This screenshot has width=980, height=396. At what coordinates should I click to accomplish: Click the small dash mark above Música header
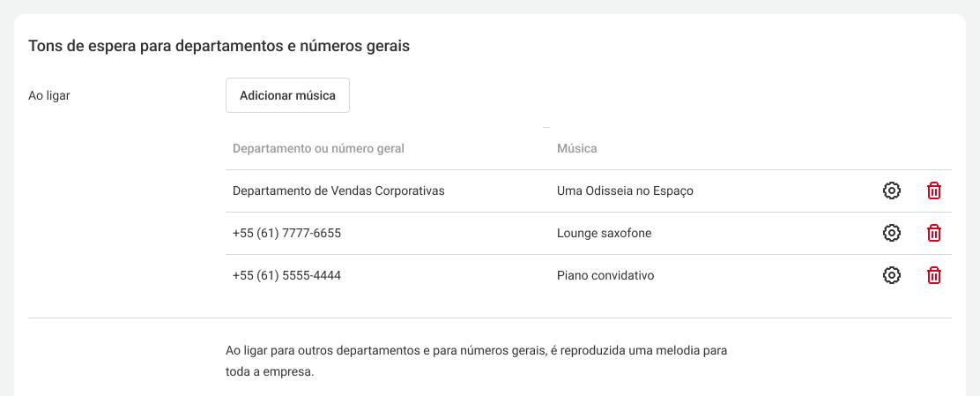point(546,128)
